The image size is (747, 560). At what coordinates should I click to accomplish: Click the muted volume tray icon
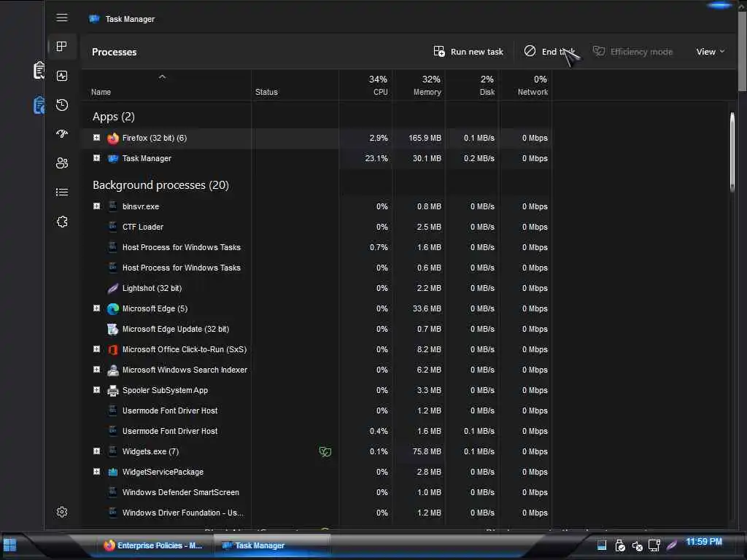(x=637, y=545)
